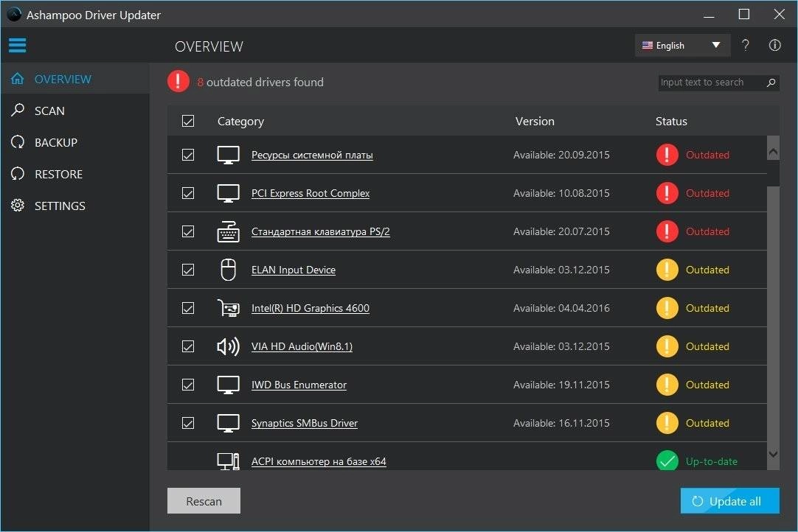This screenshot has width=798, height=532.
Task: Click the Up-to-date status text
Action: pyautogui.click(x=712, y=461)
